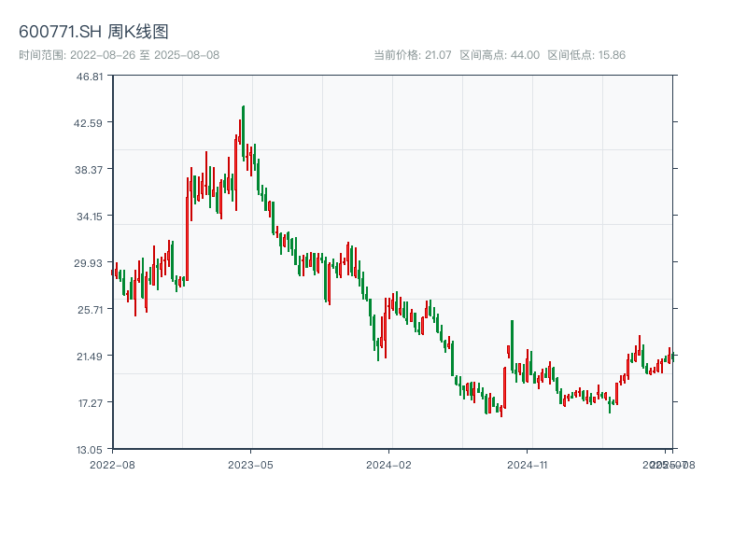Click the 17.27 y-axis price label

[x=89, y=402]
